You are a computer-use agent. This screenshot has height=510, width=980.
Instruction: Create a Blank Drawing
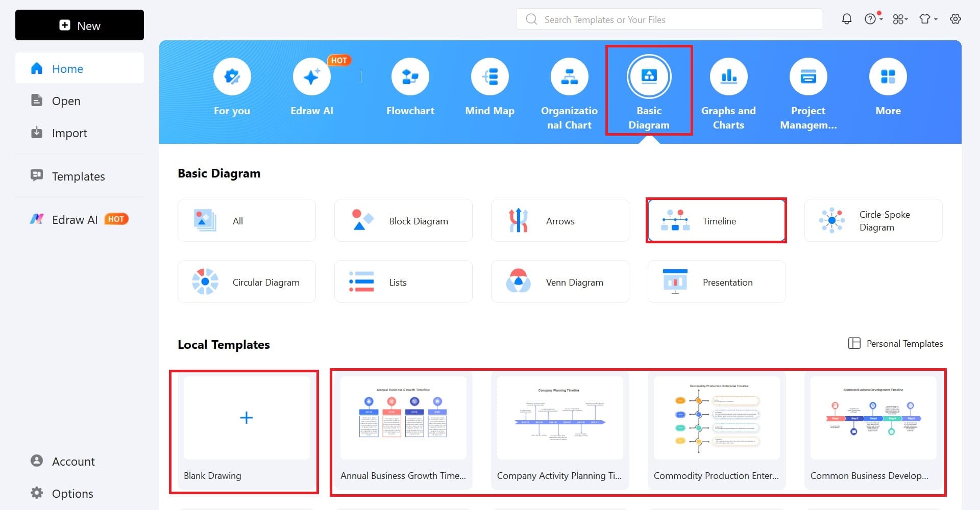tap(247, 431)
